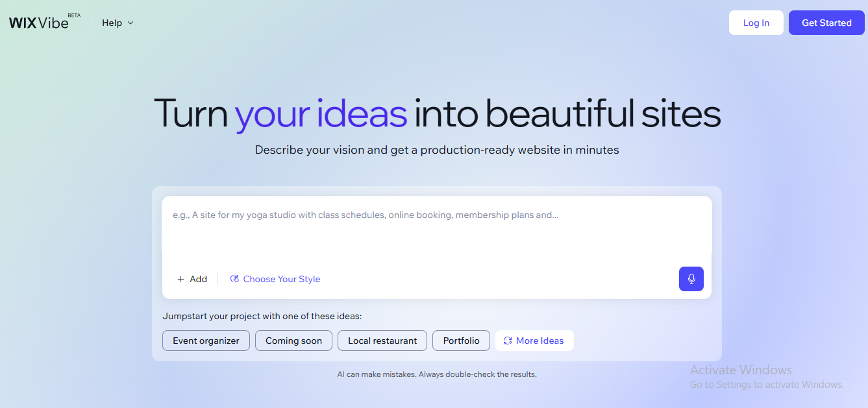Load more suggestions via More Ideas text
Image resolution: width=868 pixels, height=408 pixels.
[539, 341]
